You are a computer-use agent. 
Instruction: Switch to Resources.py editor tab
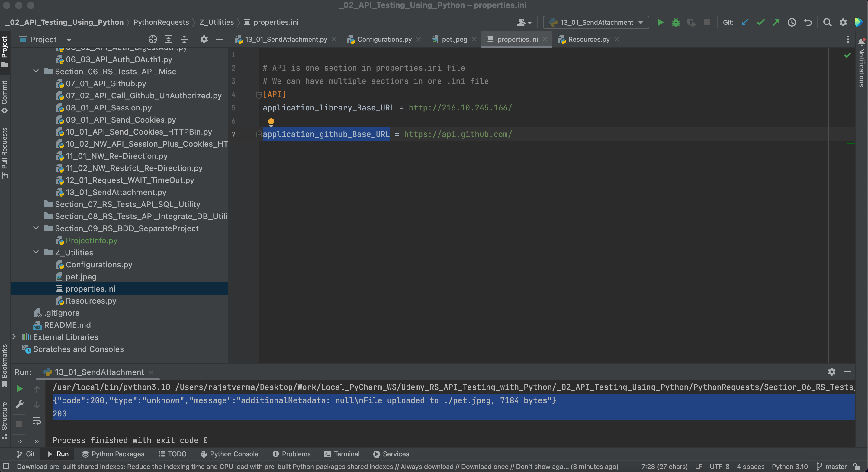(588, 40)
